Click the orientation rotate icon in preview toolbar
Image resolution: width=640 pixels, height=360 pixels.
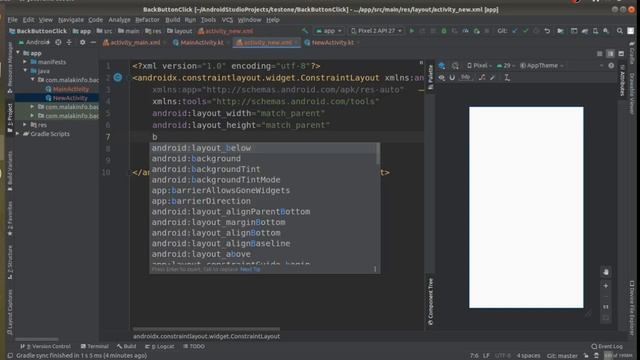pyautogui.click(x=455, y=66)
